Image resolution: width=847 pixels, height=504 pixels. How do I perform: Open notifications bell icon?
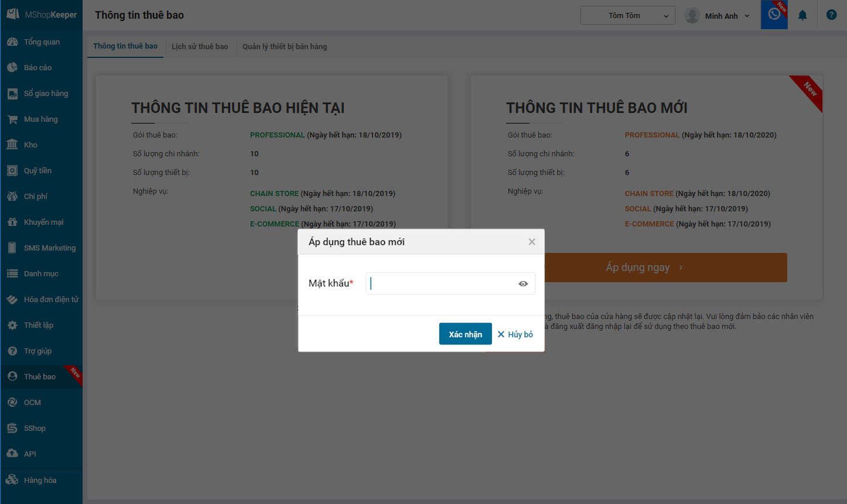[x=802, y=15]
